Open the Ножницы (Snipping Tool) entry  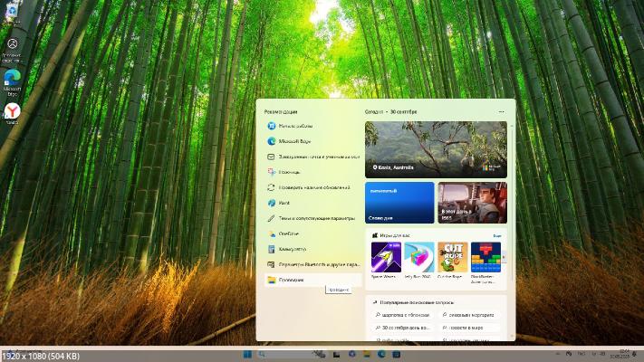coord(290,172)
